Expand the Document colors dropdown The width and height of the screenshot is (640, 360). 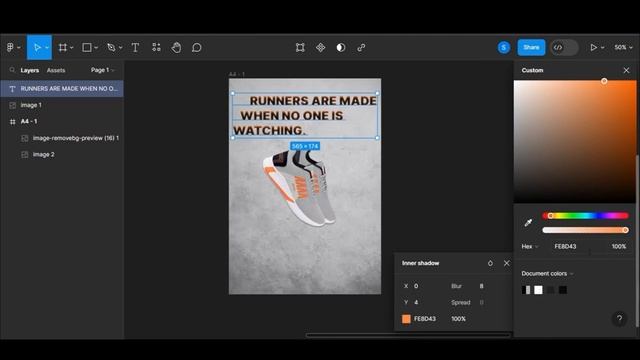(x=547, y=273)
